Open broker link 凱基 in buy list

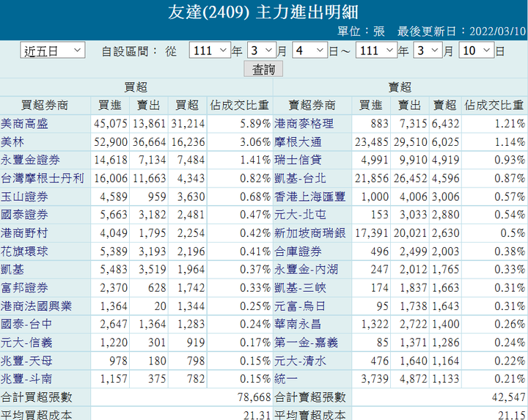[12, 270]
